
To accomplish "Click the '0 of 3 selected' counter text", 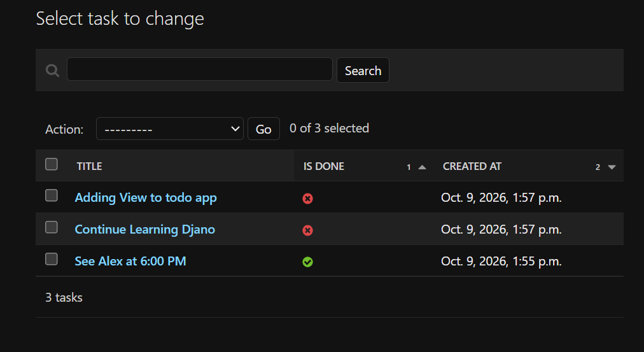I will pyautogui.click(x=330, y=128).
